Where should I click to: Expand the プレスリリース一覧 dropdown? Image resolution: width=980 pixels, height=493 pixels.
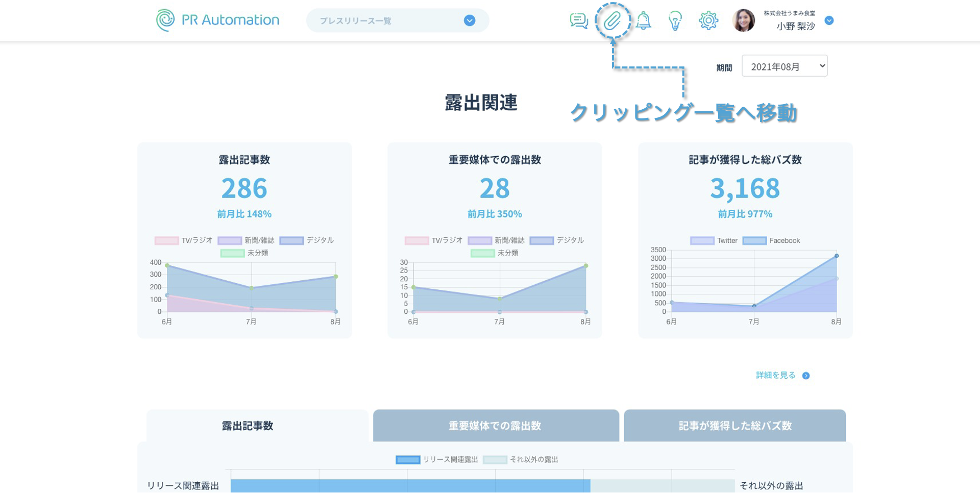click(470, 20)
